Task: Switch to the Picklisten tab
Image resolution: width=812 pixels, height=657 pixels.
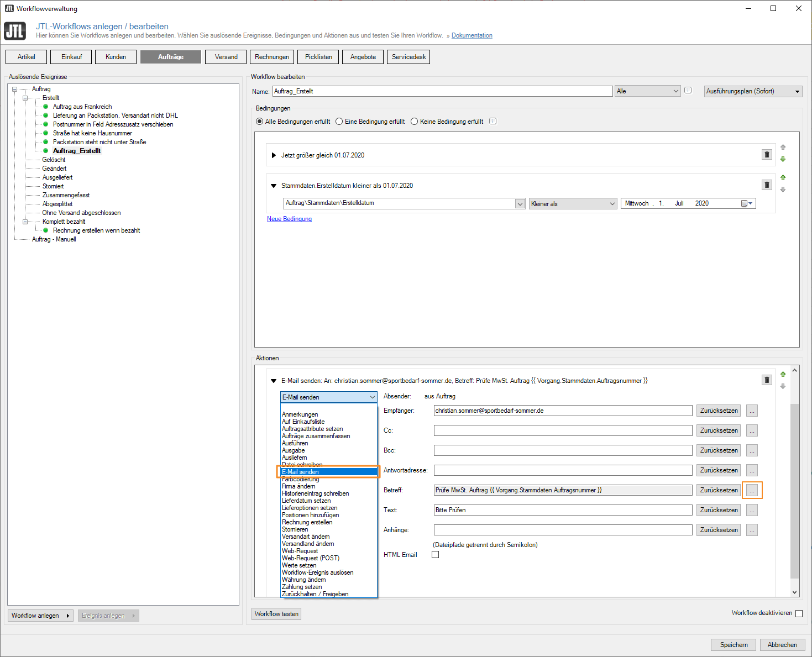Action: [x=318, y=57]
